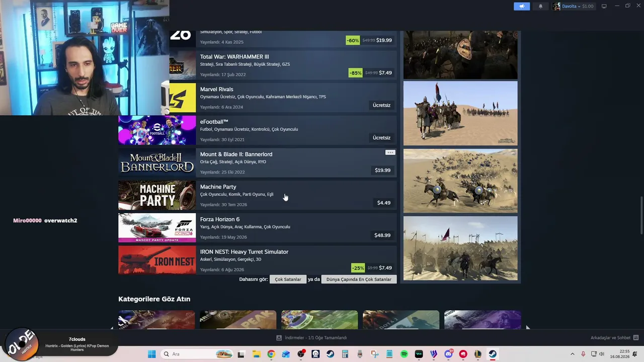644x362 pixels.
Task: Click the Mount & Blade II Bannerlord capsule image
Action: point(157,162)
